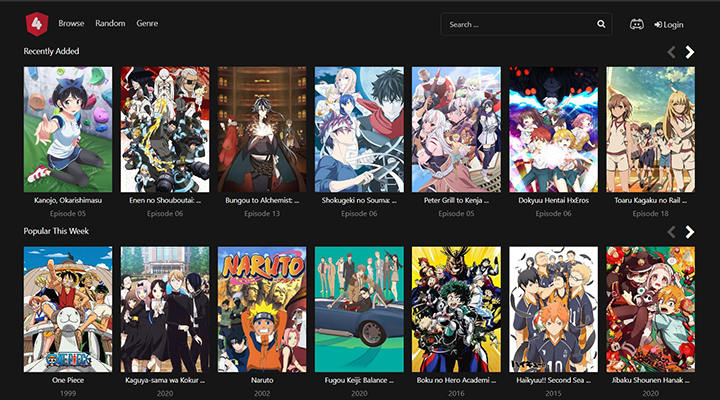The height and width of the screenshot is (400, 720).
Task: Click the Login link
Action: click(x=669, y=24)
